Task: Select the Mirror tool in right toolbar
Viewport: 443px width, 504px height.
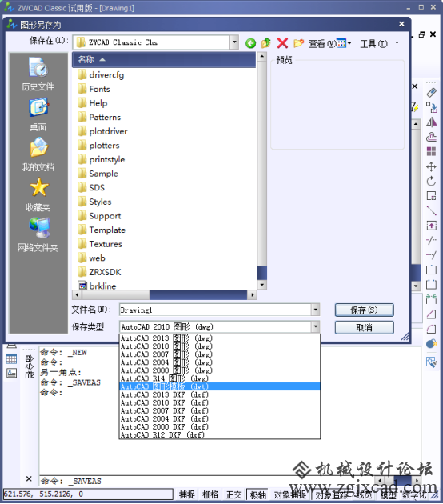Action: [432, 122]
